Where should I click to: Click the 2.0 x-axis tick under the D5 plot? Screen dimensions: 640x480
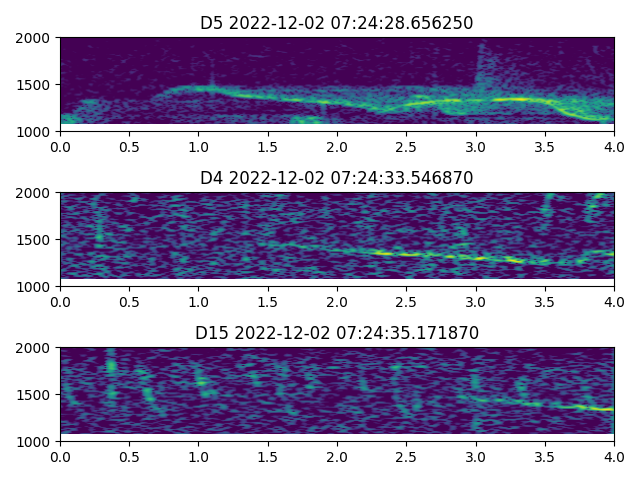337,146
